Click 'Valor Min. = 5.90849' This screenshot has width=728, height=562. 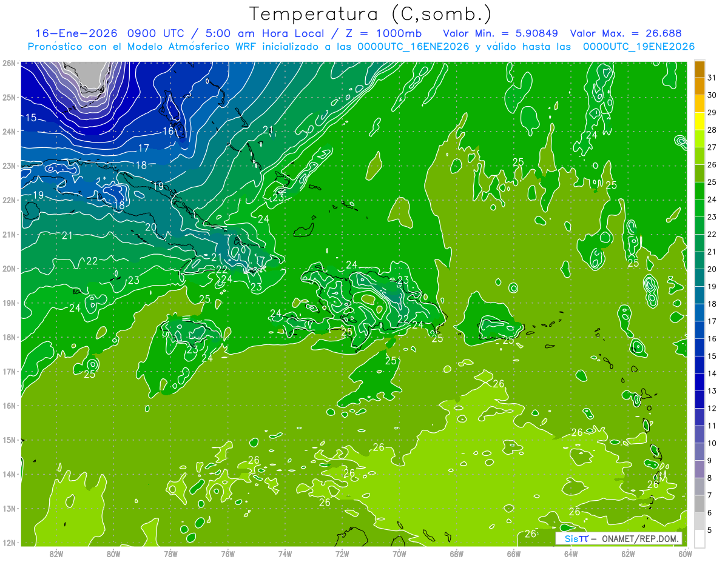point(501,33)
